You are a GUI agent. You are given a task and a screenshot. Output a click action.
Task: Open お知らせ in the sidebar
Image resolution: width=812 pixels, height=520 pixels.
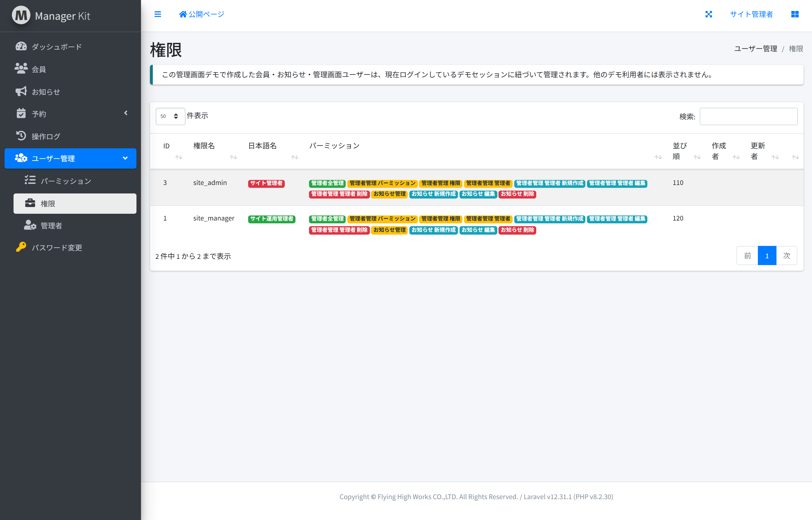coord(70,91)
